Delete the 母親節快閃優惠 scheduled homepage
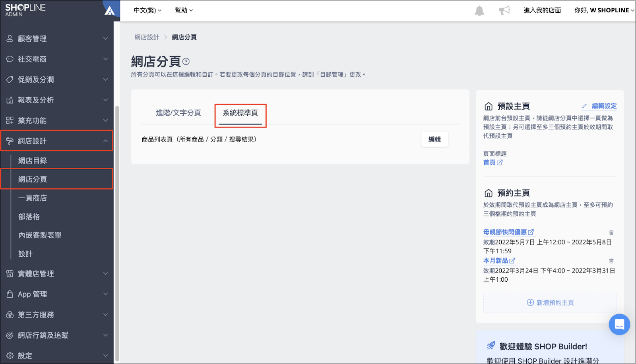636x364 pixels. (x=611, y=232)
